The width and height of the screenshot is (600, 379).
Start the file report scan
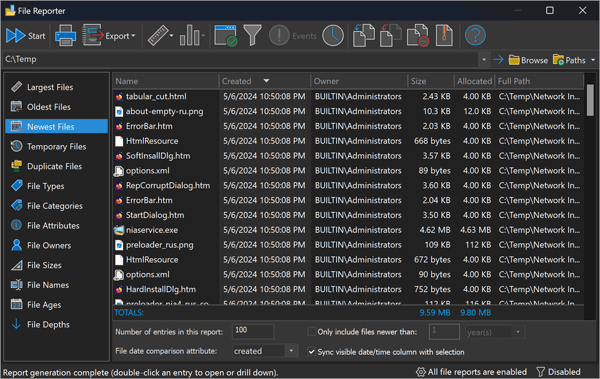26,36
